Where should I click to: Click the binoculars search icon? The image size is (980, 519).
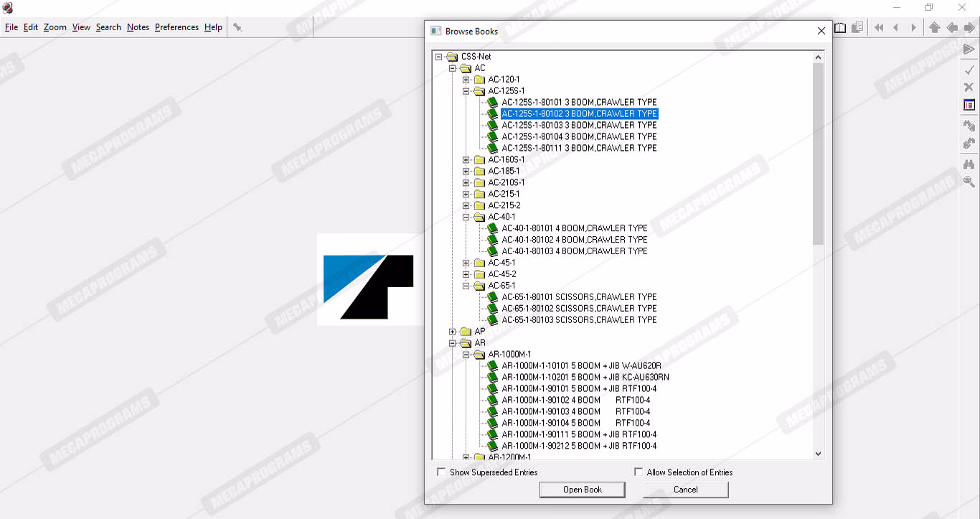[x=969, y=164]
